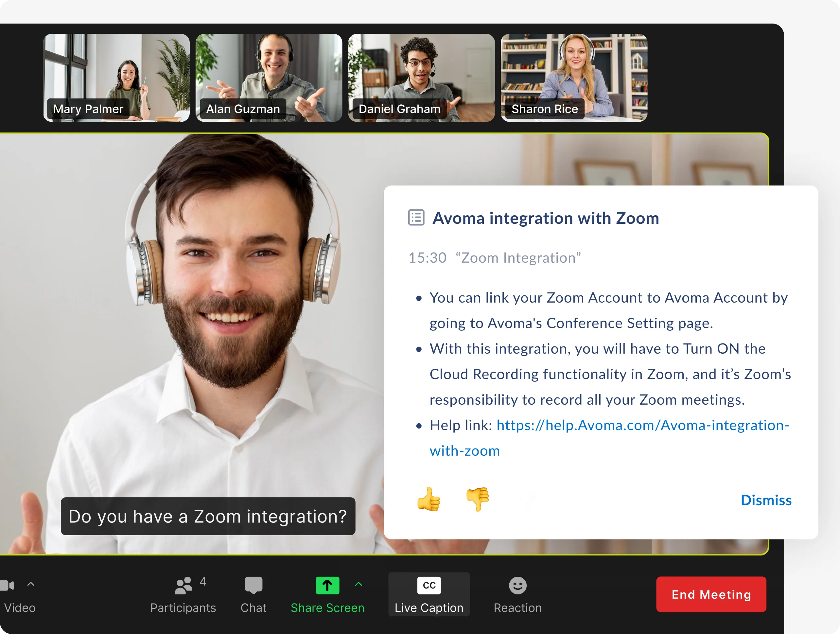This screenshot has height=634, width=840.
Task: Toggle the Live Caption CC icon
Action: [x=429, y=585]
